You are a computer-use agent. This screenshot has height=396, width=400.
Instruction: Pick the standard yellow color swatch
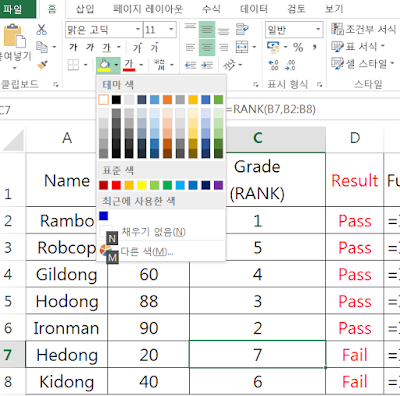click(142, 185)
